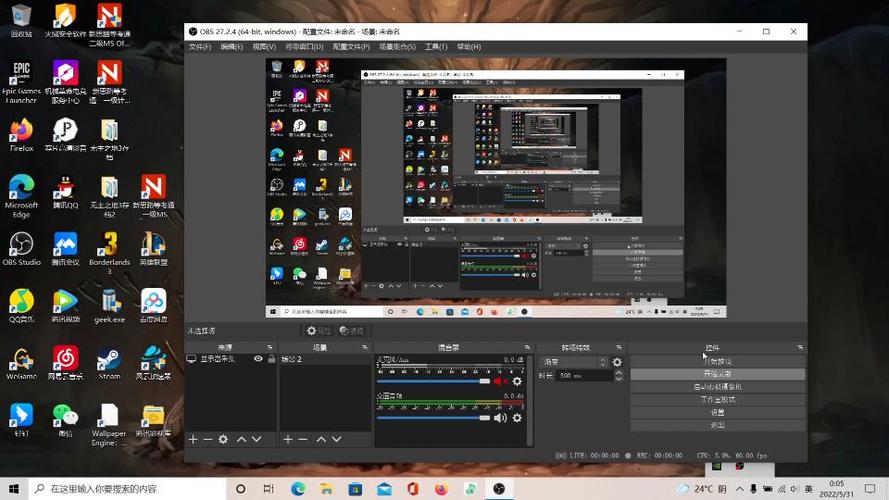Viewport: 889px width, 500px height.
Task: Click the 设置 settings button in controls
Action: click(717, 412)
